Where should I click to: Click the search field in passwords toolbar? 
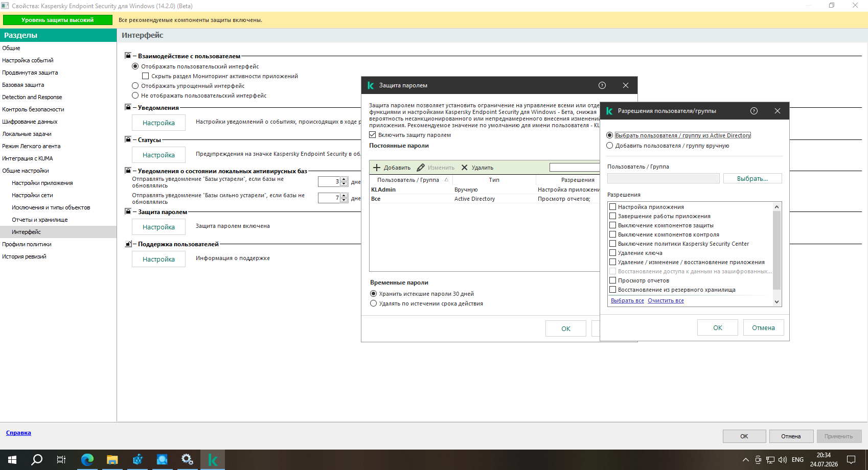(x=574, y=167)
